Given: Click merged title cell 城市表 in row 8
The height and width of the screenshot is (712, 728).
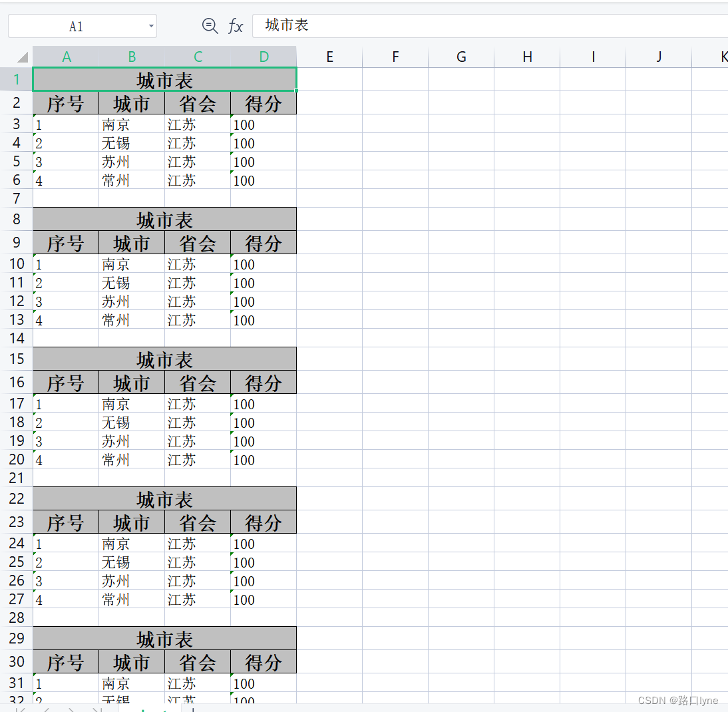Looking at the screenshot, I should coord(165,219).
